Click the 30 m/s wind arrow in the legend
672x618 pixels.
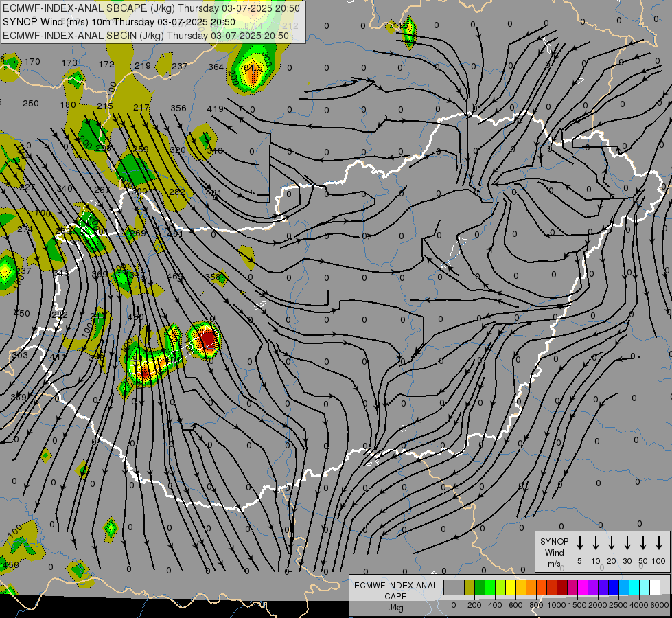[627, 543]
